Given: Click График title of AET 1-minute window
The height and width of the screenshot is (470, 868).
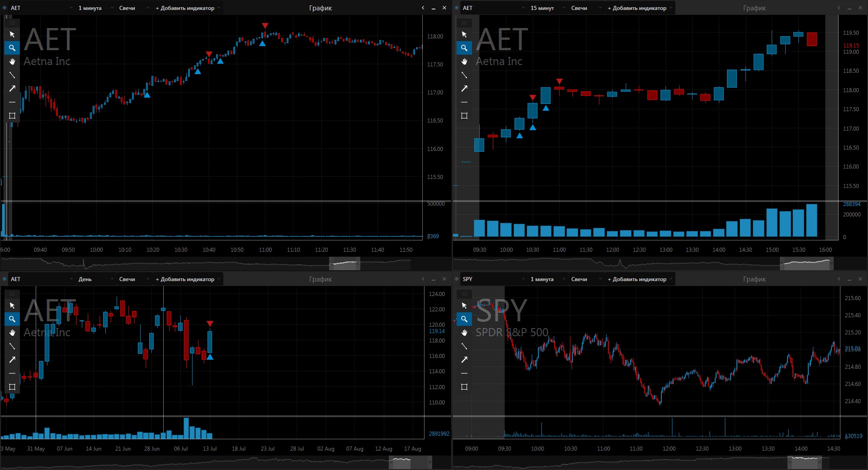Looking at the screenshot, I should [x=321, y=8].
